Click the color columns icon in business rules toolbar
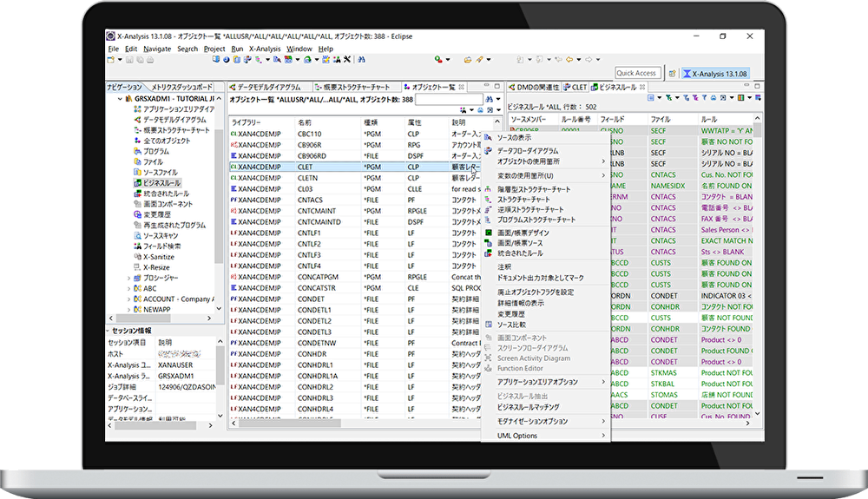The width and height of the screenshot is (868, 499). [x=740, y=98]
